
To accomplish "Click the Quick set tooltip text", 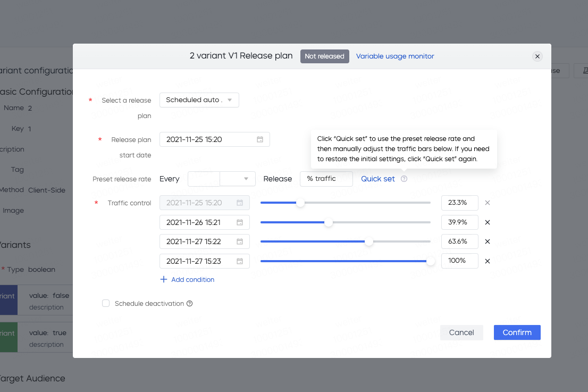I will click(x=404, y=149).
